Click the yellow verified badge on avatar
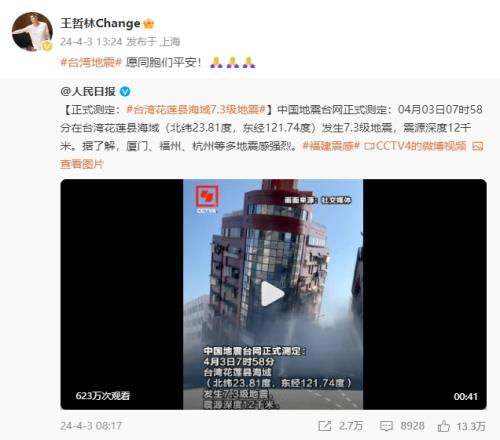The height and width of the screenshot is (440, 500). click(47, 46)
